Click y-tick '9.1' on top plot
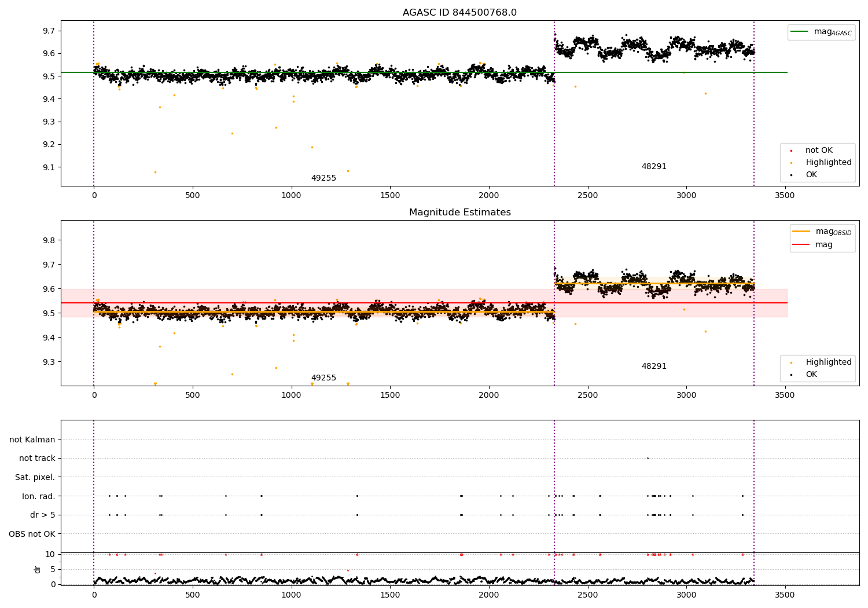Screen dimensions: 868x608 48,167
